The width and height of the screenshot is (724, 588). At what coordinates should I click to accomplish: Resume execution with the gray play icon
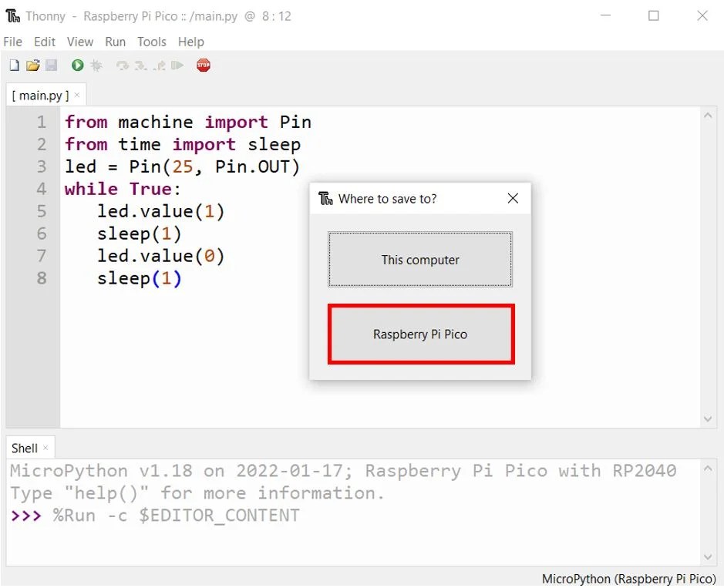coord(178,66)
